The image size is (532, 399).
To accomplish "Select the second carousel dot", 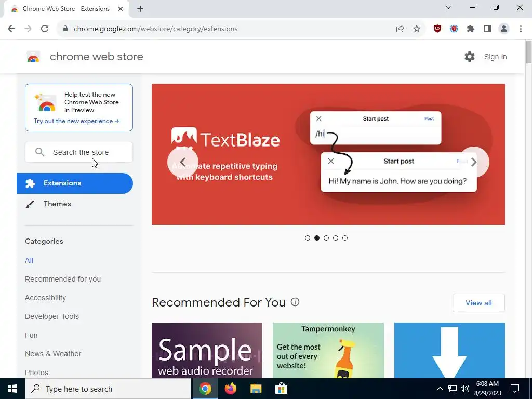I will click(317, 238).
